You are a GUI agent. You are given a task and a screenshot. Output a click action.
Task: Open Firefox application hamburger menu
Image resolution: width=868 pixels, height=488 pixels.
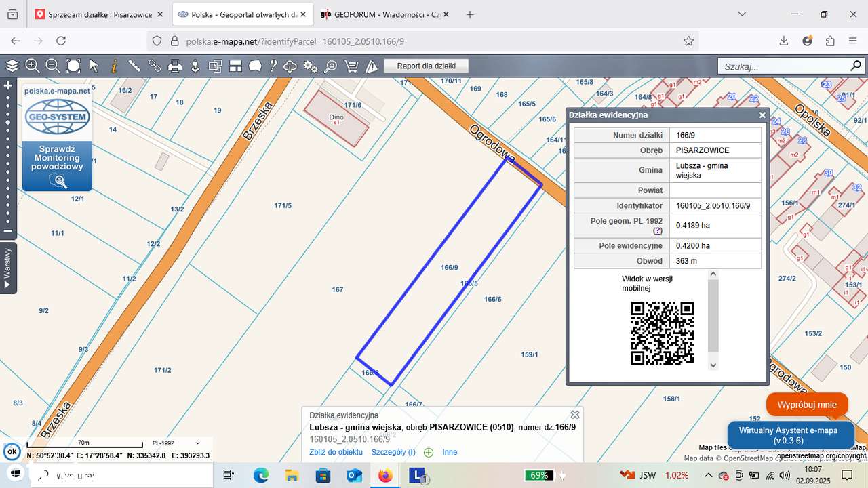(853, 41)
